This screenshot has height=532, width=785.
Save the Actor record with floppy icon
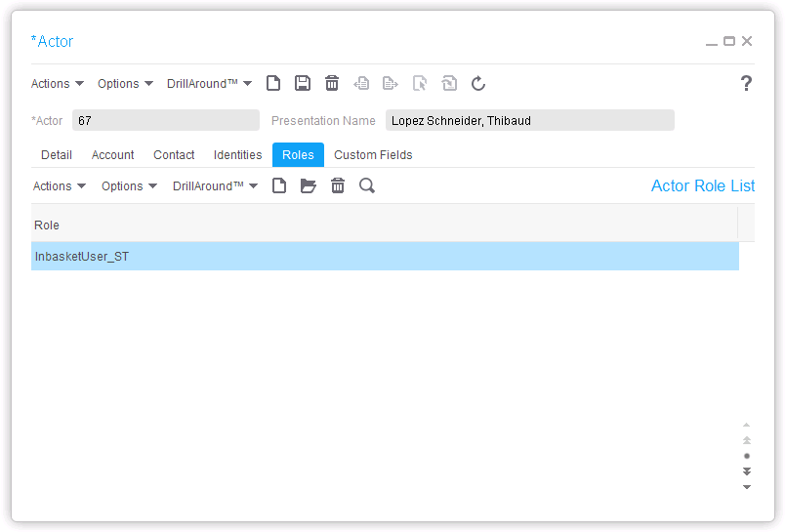tap(303, 84)
